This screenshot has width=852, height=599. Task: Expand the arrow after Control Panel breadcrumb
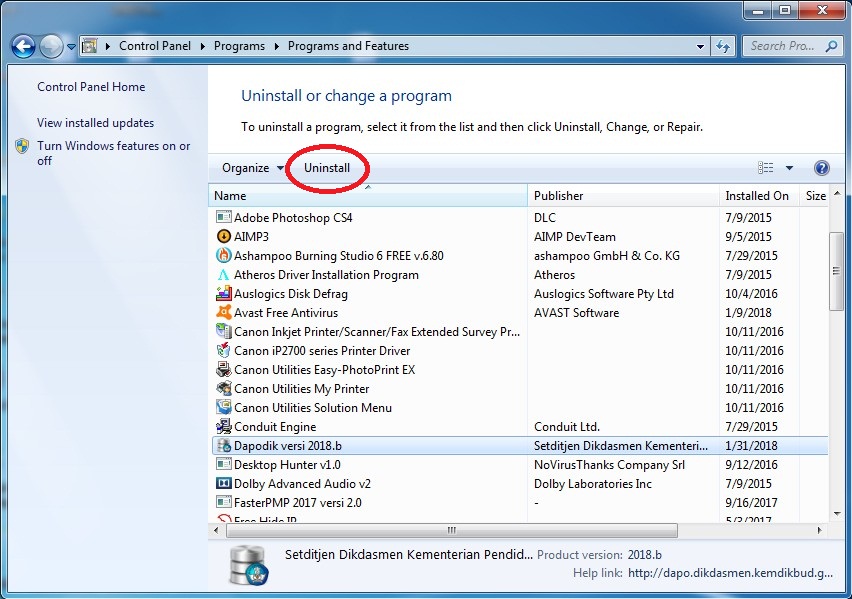[x=203, y=46]
